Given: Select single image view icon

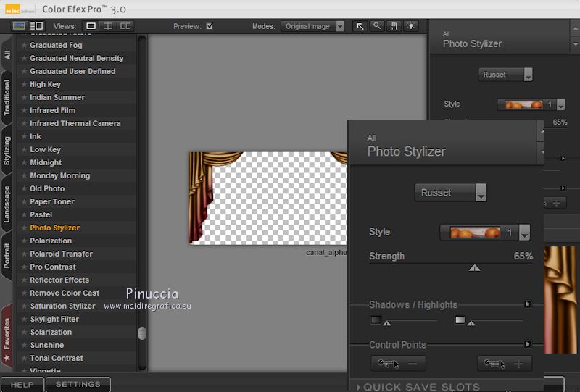Looking at the screenshot, I should tap(91, 26).
